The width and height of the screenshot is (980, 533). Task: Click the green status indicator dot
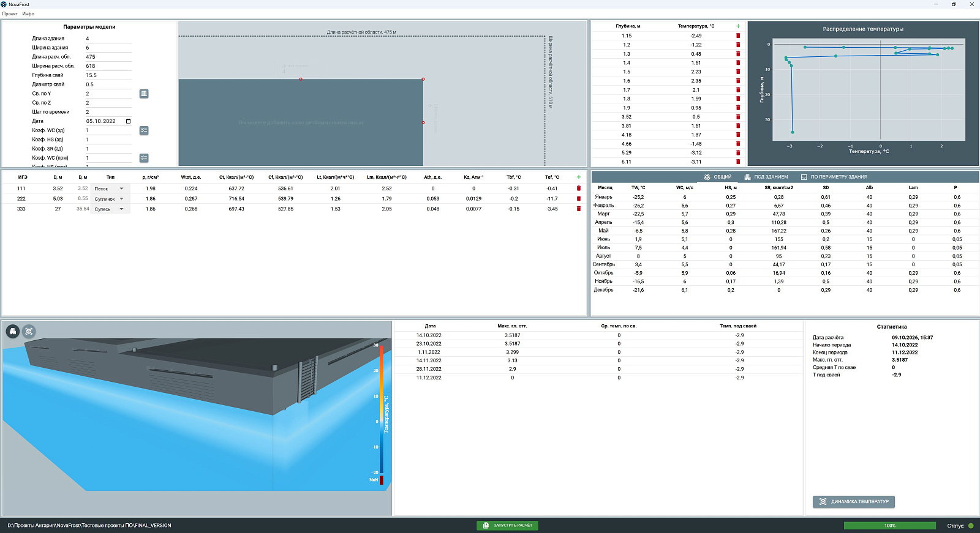[x=971, y=526]
